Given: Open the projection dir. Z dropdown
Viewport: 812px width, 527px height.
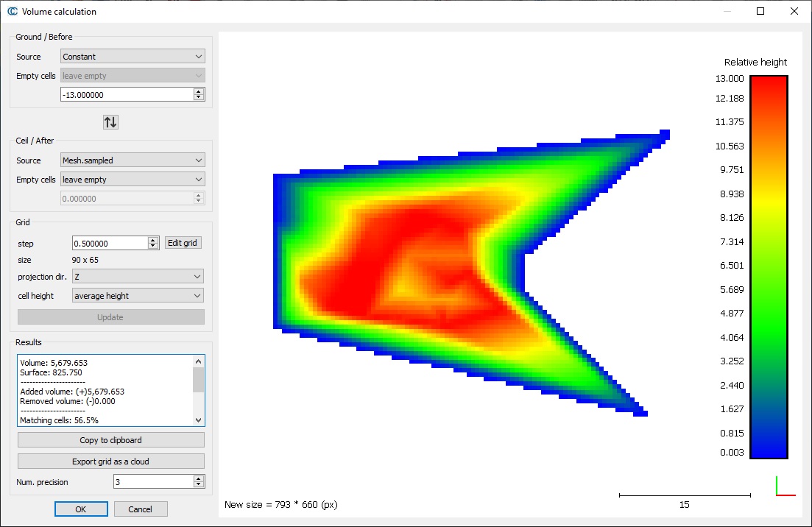Looking at the screenshot, I should pos(138,277).
